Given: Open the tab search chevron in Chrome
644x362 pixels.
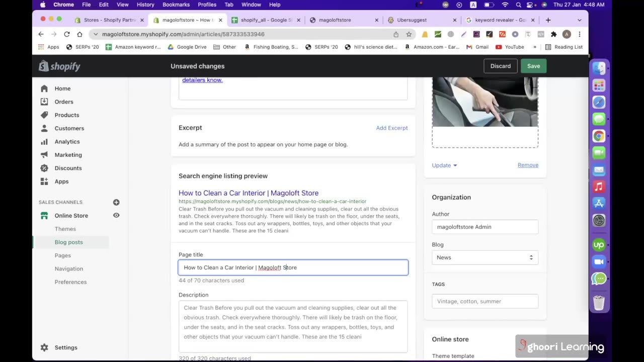Looking at the screenshot, I should [x=580, y=20].
